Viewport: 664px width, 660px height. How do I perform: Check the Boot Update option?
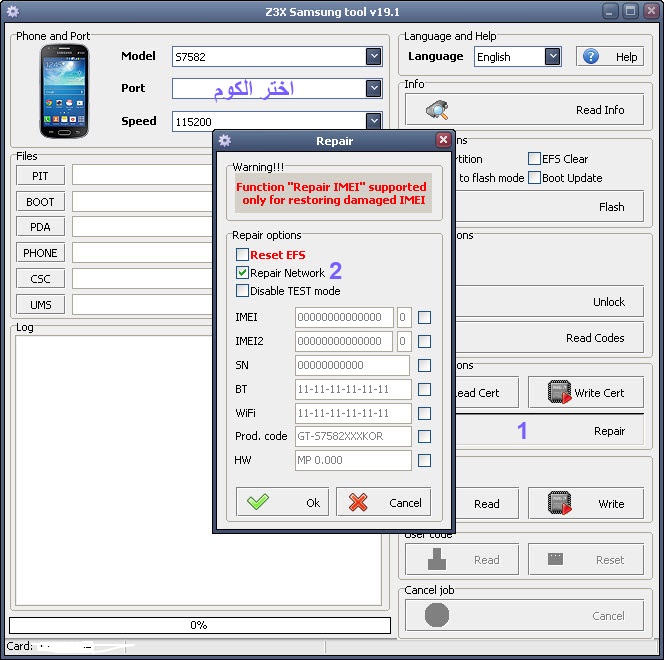(x=534, y=178)
